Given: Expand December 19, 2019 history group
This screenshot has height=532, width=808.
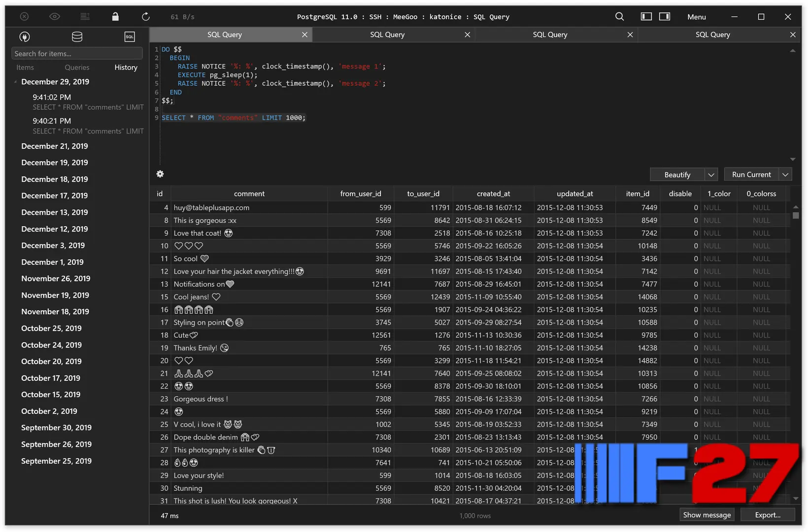Looking at the screenshot, I should point(55,163).
